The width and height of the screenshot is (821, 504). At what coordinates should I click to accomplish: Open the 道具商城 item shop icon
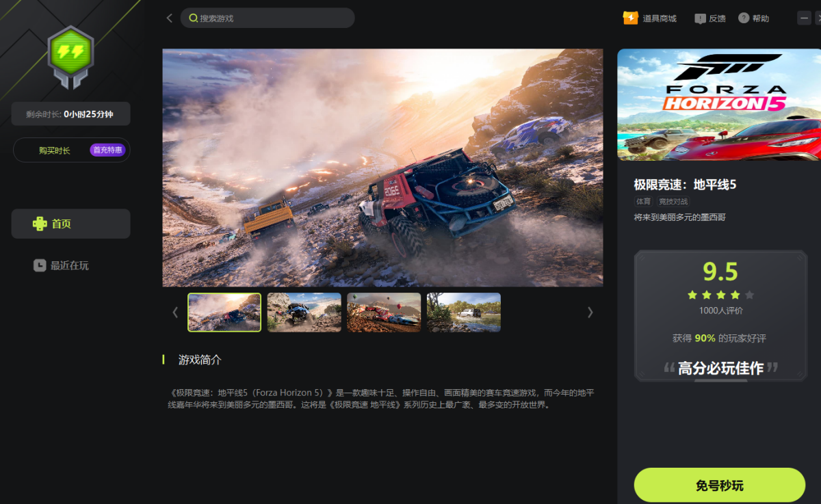pyautogui.click(x=630, y=18)
